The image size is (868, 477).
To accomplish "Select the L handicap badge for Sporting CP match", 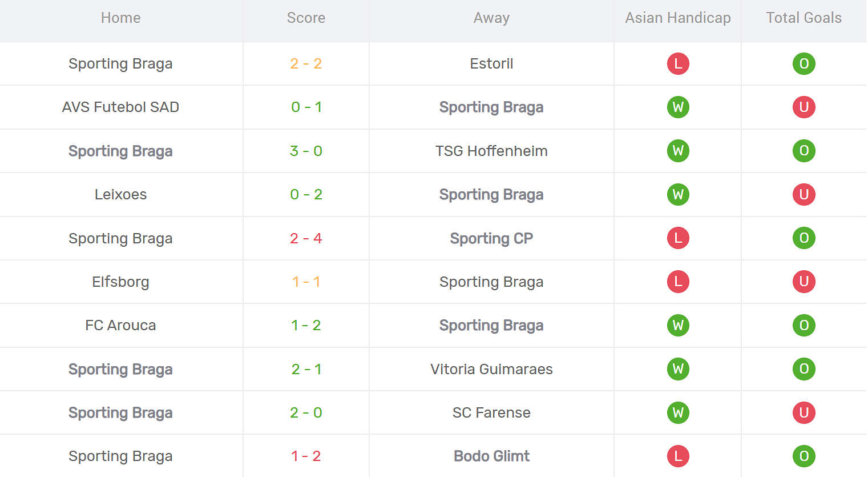I will point(677,238).
